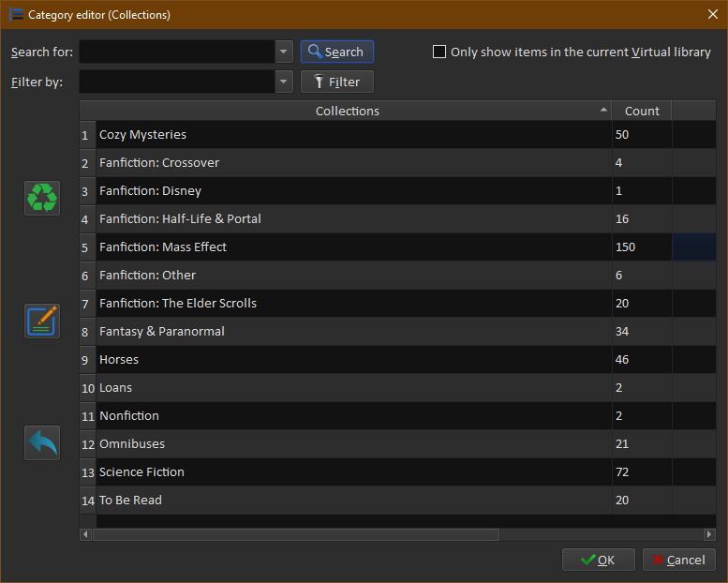
Task: Select the Omnibuses collection
Action: [x=354, y=443]
